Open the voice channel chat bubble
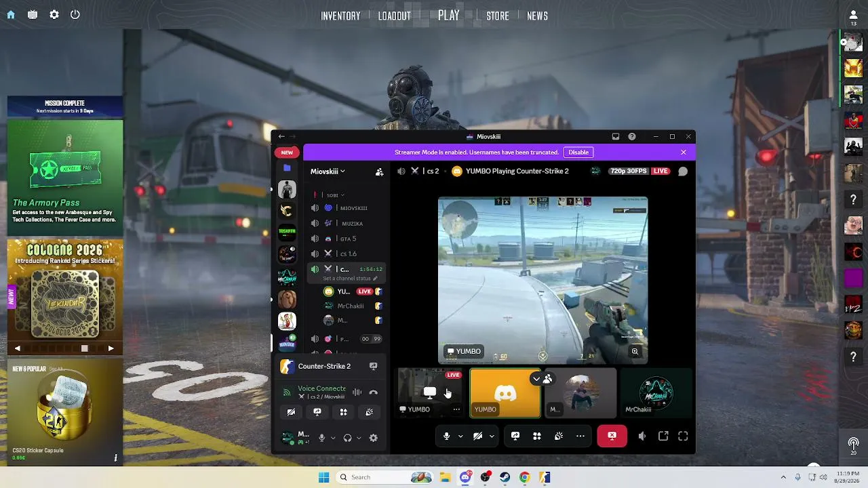 [x=683, y=171]
